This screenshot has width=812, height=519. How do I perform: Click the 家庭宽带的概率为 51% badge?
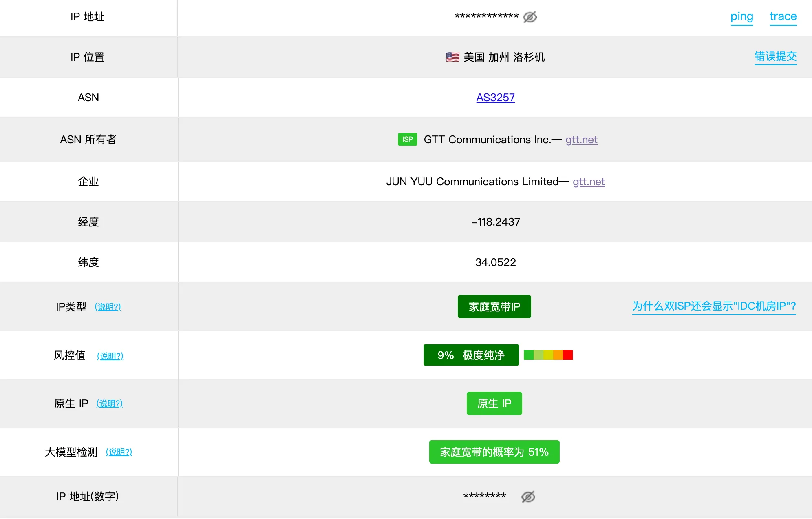[494, 452]
